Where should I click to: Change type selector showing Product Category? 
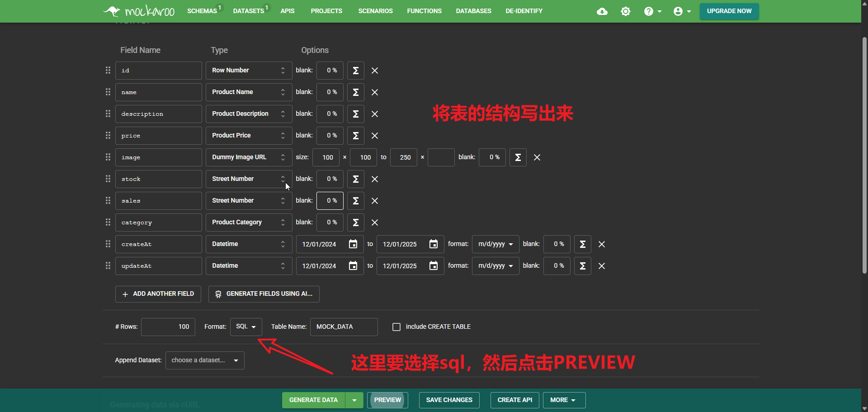tap(248, 223)
